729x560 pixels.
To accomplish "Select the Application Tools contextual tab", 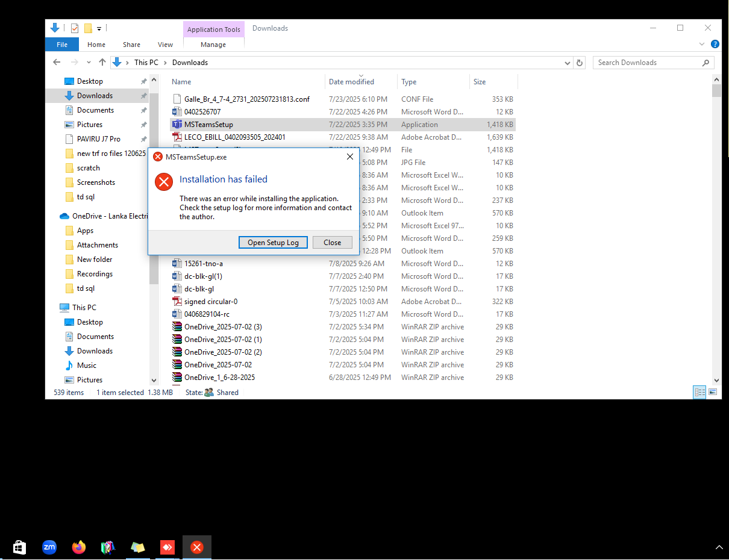I will [x=213, y=30].
